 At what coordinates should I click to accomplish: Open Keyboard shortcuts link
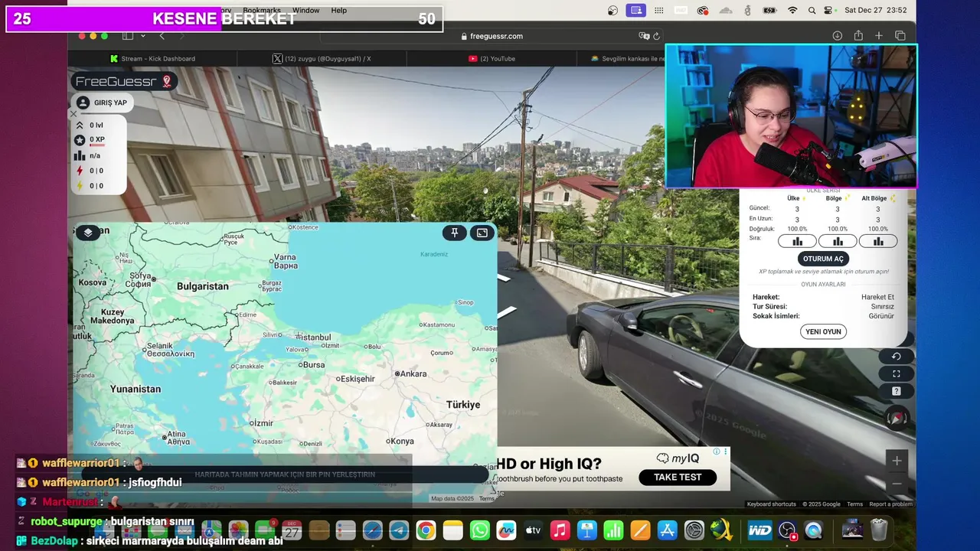point(771,504)
